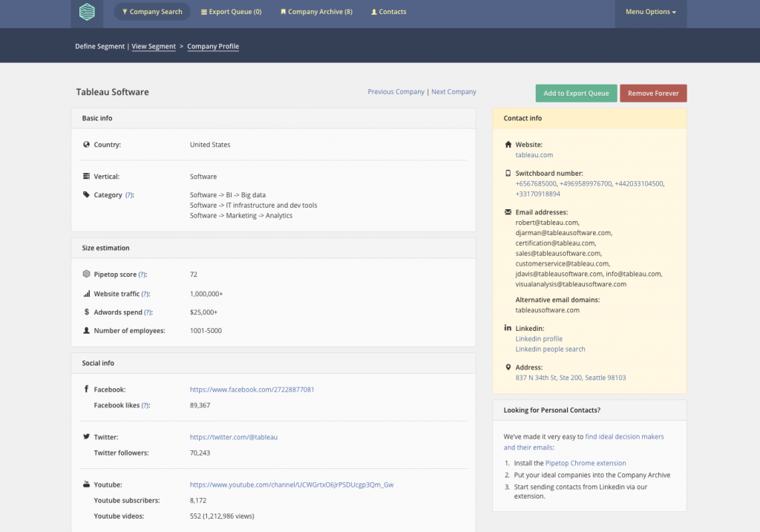Click the Twitter bird icon
760x532 pixels.
pos(86,436)
